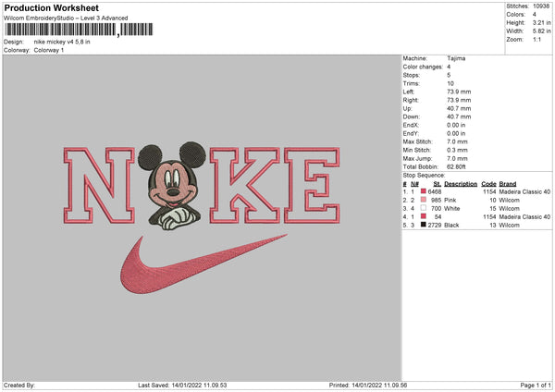Click the "White" description text
555x392 pixels.
pyautogui.click(x=452, y=209)
